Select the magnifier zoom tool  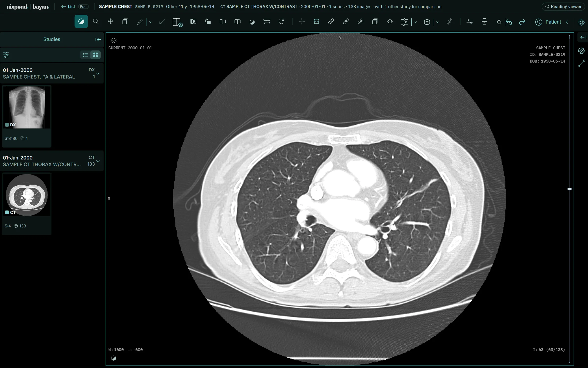pos(96,22)
